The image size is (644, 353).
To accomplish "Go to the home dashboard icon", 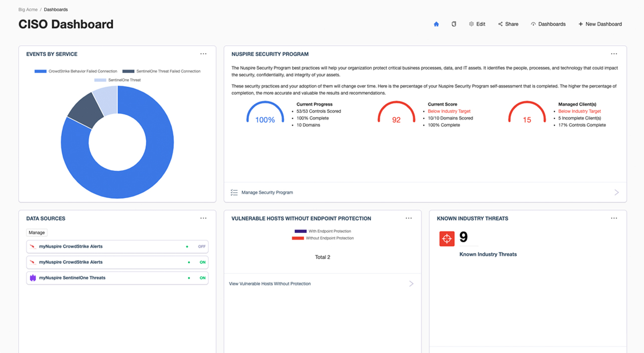I will tap(436, 24).
